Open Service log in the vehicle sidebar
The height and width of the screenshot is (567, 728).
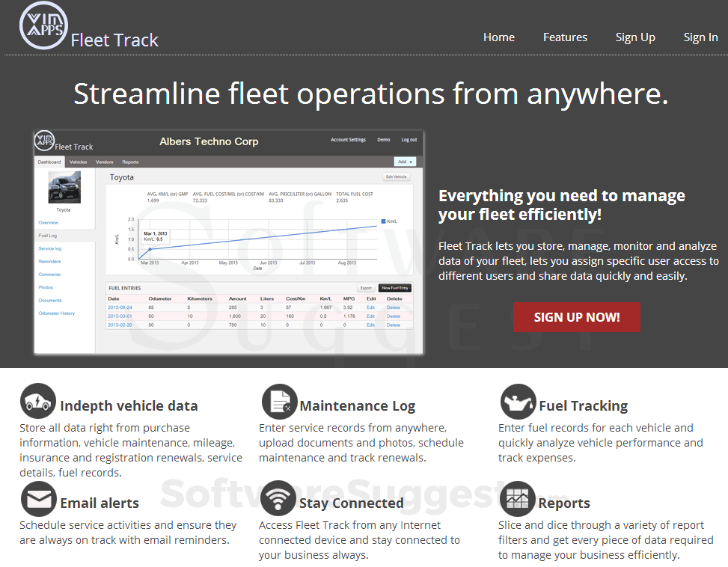click(50, 248)
